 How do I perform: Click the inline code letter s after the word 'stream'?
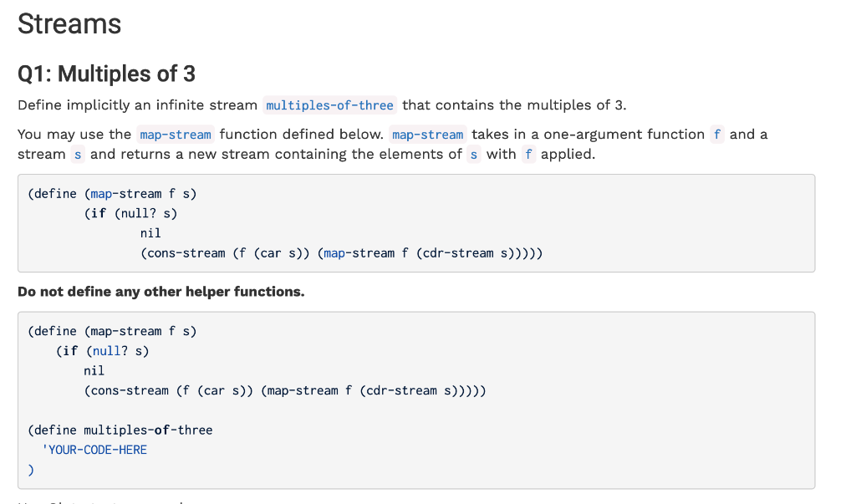[x=78, y=155]
